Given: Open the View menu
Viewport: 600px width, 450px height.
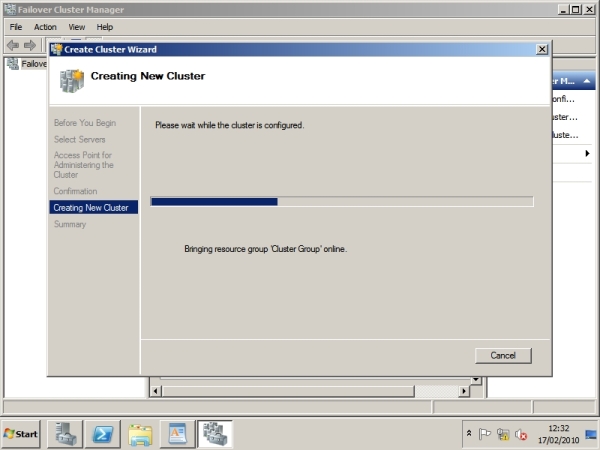Looking at the screenshot, I should (x=77, y=27).
